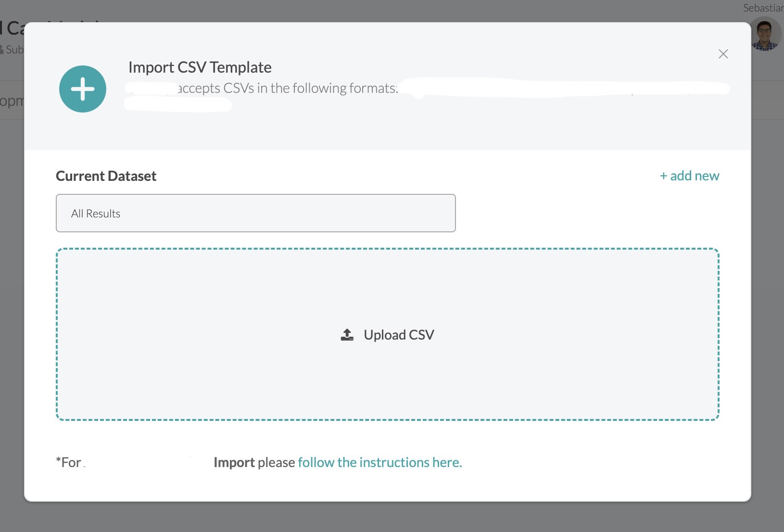Click the person icon near Sub in background
Image resolution: width=784 pixels, height=532 pixels.
4,49
